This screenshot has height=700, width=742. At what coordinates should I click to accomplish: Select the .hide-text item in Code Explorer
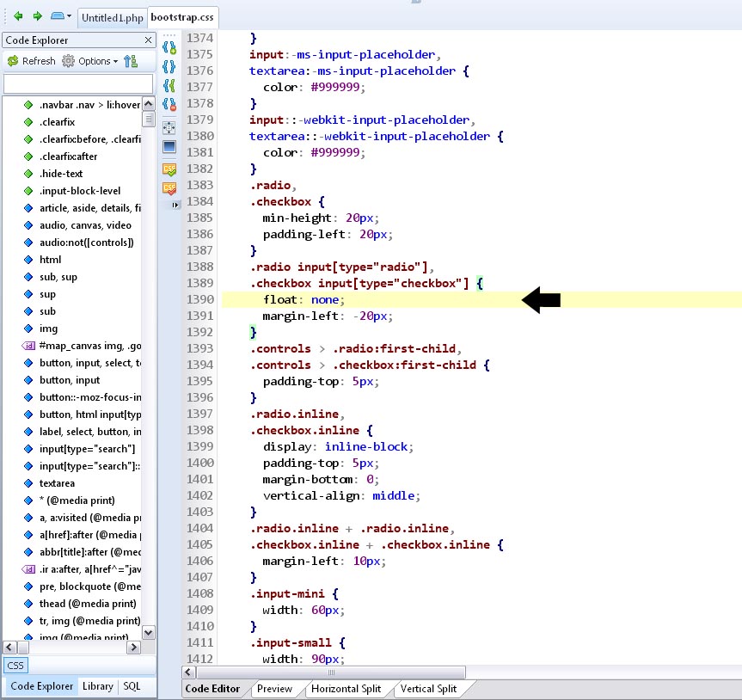click(61, 174)
